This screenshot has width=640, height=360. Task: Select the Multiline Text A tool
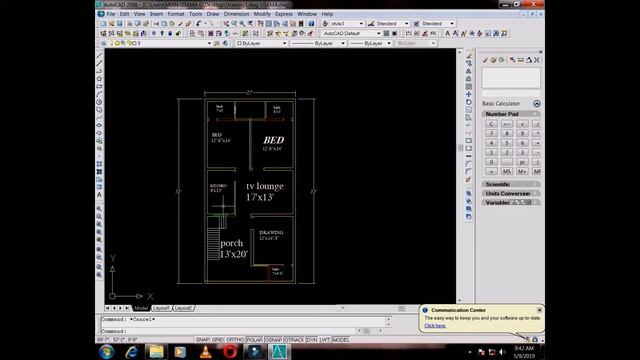(99, 195)
